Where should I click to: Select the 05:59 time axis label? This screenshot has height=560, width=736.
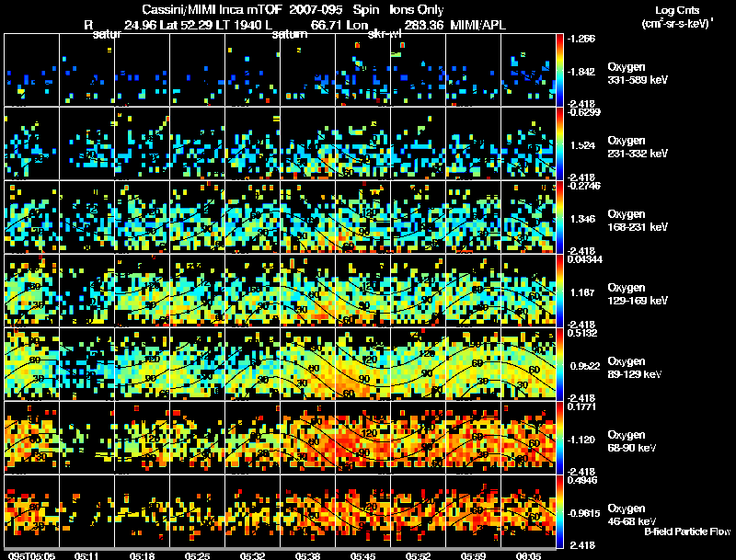pos(473,555)
